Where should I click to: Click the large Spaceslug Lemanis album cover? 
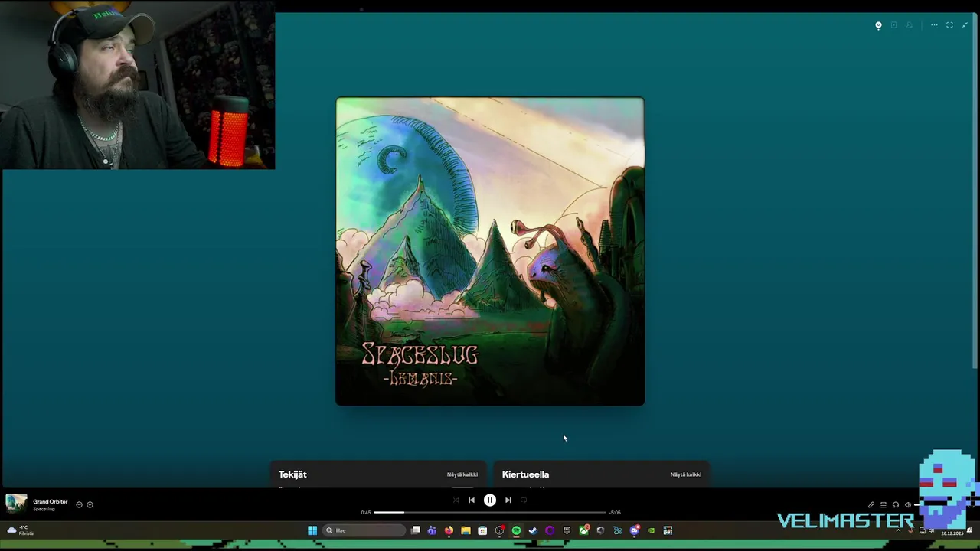(x=490, y=251)
